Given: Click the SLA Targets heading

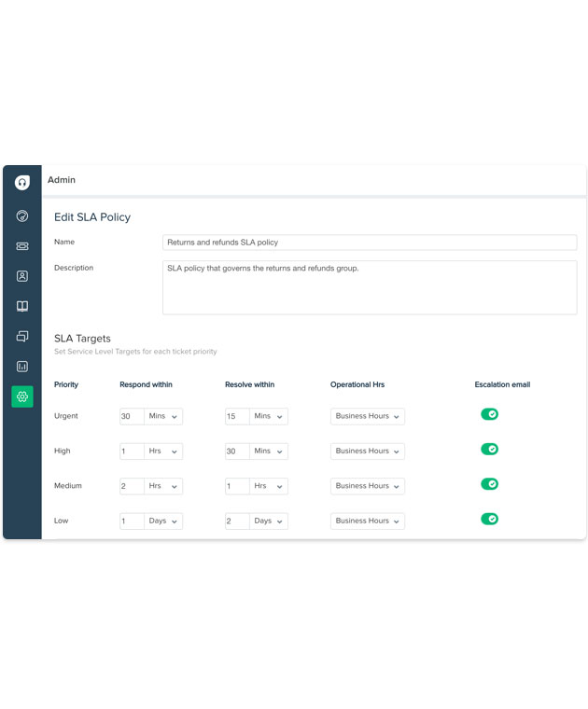Looking at the screenshot, I should pyautogui.click(x=82, y=339).
